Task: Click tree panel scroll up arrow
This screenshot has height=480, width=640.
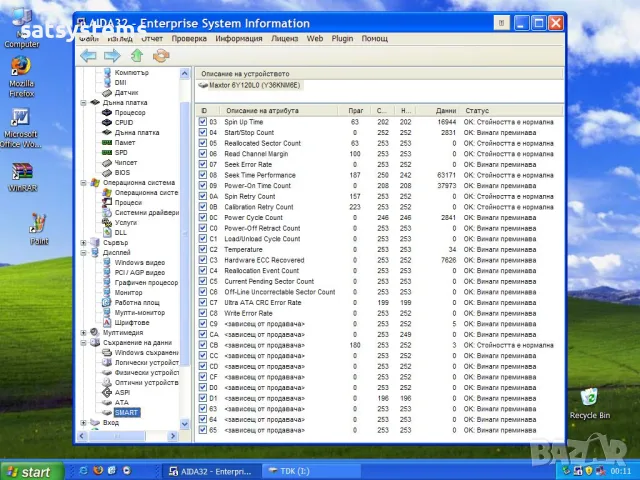Action: (184, 73)
